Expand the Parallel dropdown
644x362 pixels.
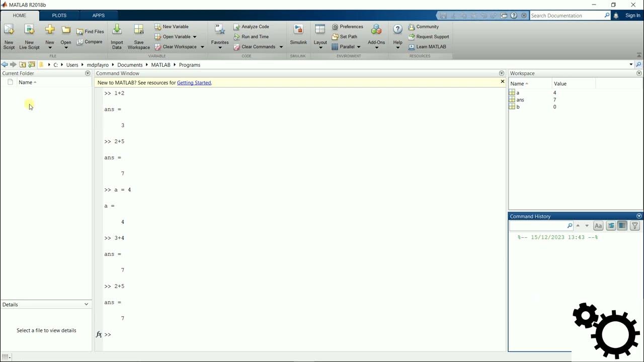359,47
